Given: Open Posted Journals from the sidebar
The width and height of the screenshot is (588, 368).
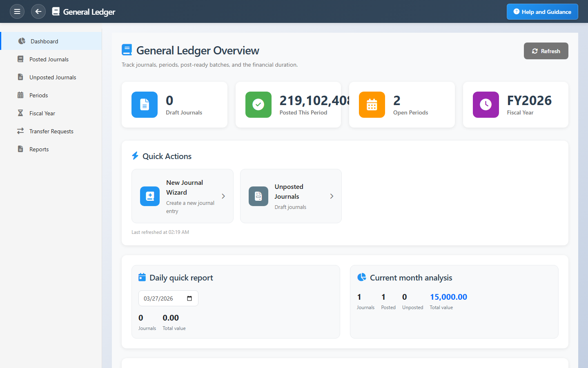Looking at the screenshot, I should [x=49, y=59].
